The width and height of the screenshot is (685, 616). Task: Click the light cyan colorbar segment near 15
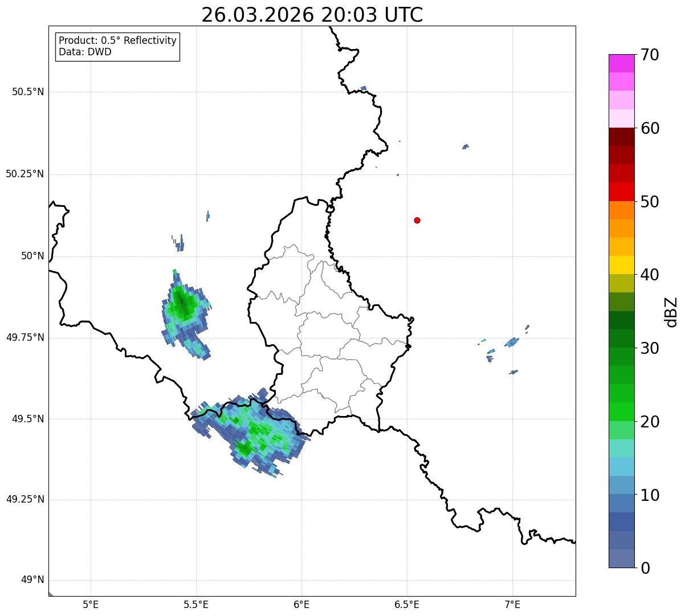pos(621,448)
